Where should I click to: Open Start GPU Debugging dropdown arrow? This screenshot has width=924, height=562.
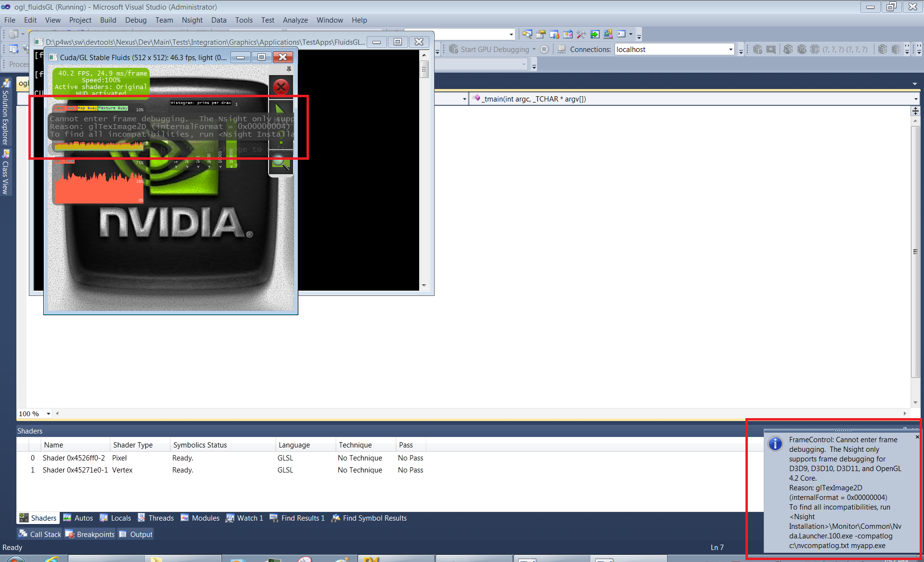[x=534, y=49]
